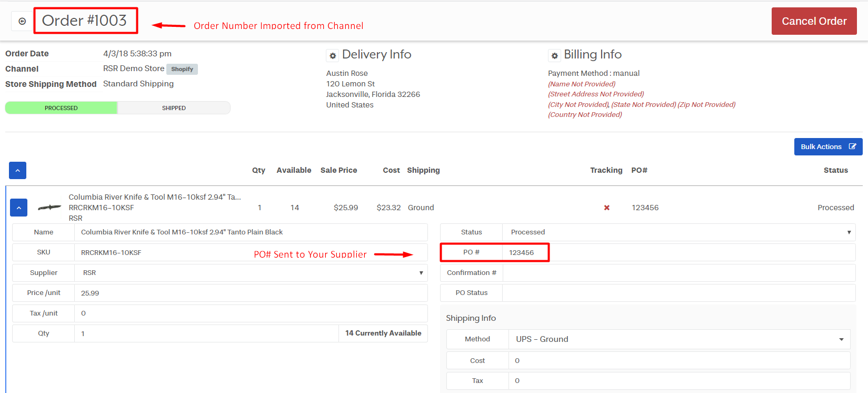
Task: Edit the PO # field 123456
Action: (679, 252)
